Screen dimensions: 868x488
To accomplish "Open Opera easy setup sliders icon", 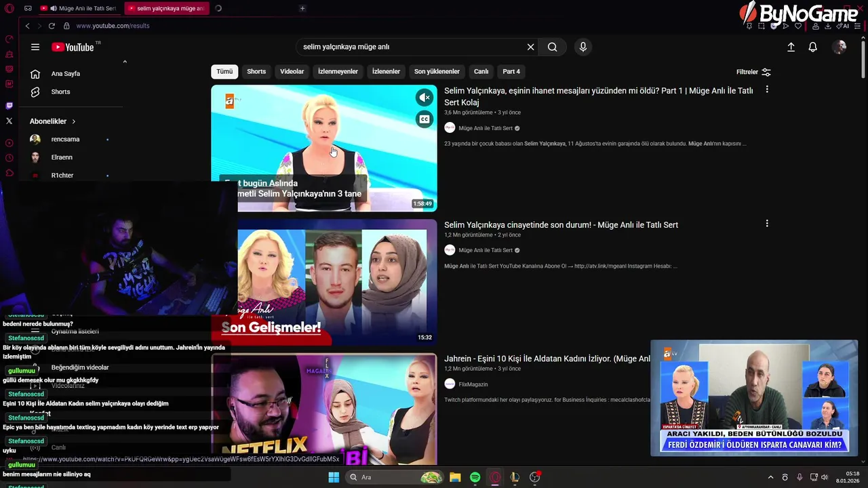I will click(856, 26).
